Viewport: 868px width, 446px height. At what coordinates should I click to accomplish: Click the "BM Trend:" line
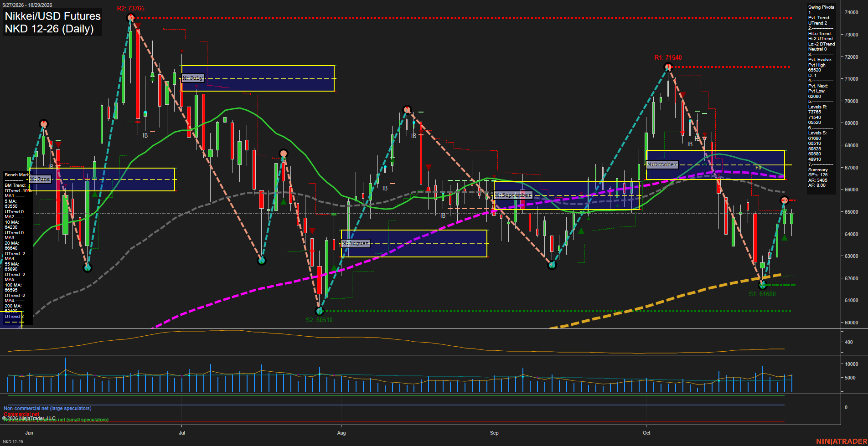click(x=15, y=185)
